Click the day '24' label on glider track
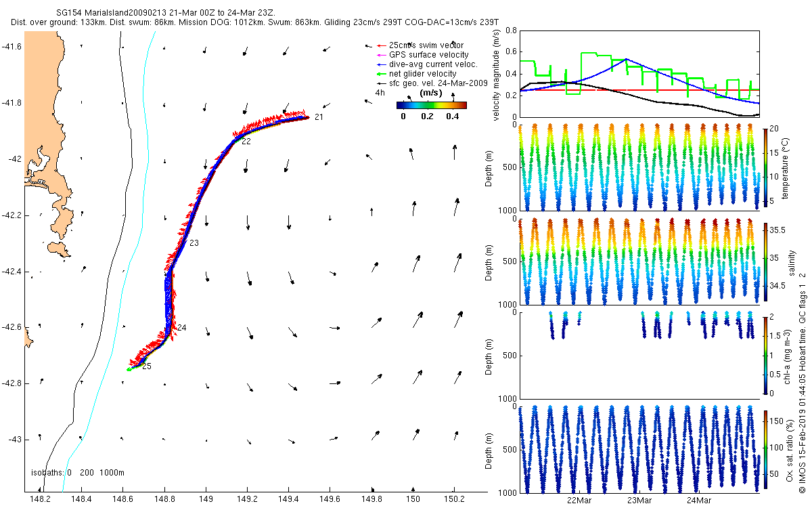Viewport: 812px width, 508px height. [182, 328]
